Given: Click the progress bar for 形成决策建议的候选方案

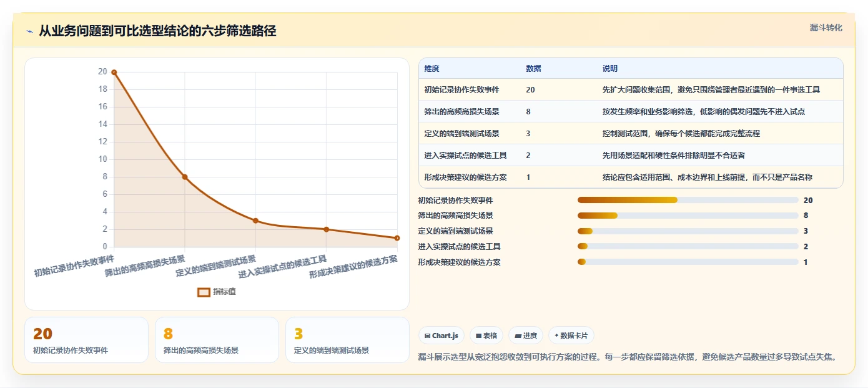Looking at the screenshot, I should 688,262.
